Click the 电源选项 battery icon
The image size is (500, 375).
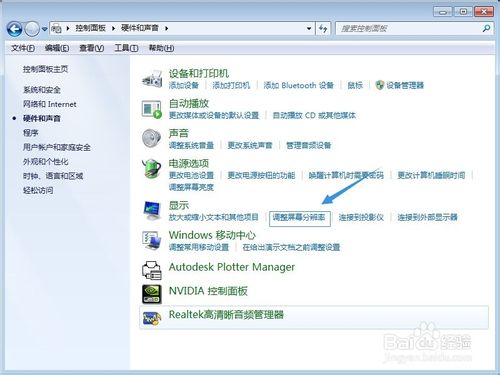152,168
